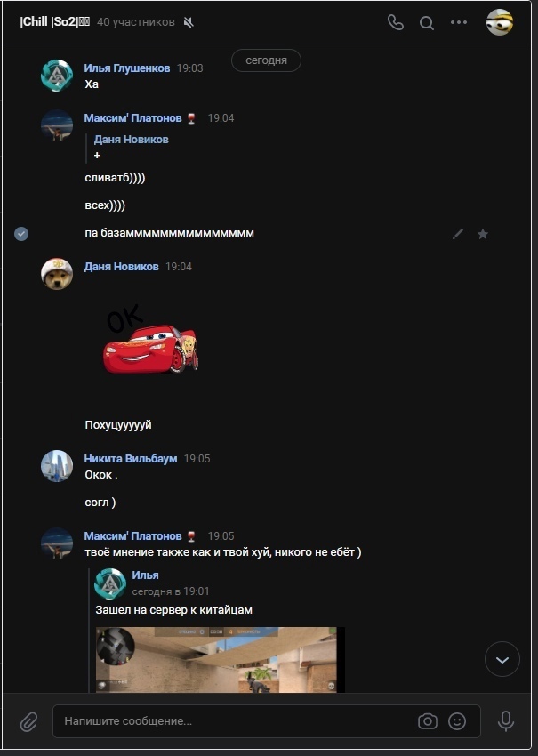Screen dimensions: 538x756
Task: Edit the selected message with the pencil icon
Action: [458, 234]
